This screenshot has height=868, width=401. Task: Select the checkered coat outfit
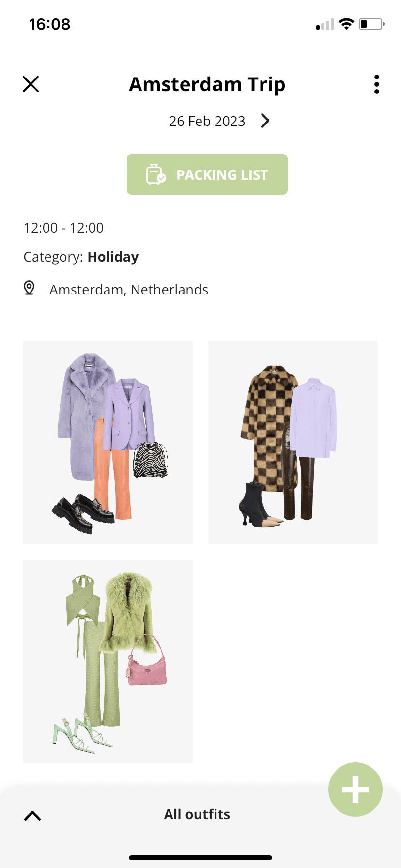(293, 443)
